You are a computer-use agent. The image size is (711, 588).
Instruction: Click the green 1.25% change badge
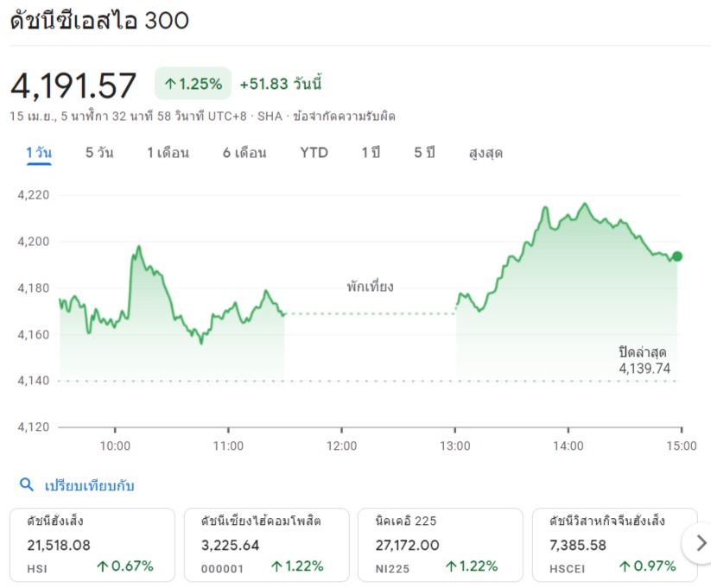pyautogui.click(x=193, y=84)
